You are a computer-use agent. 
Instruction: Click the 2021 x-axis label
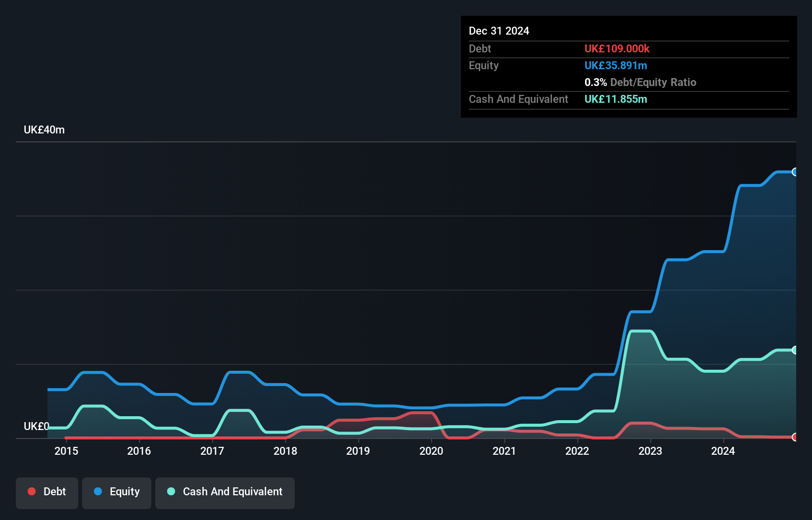coord(504,451)
